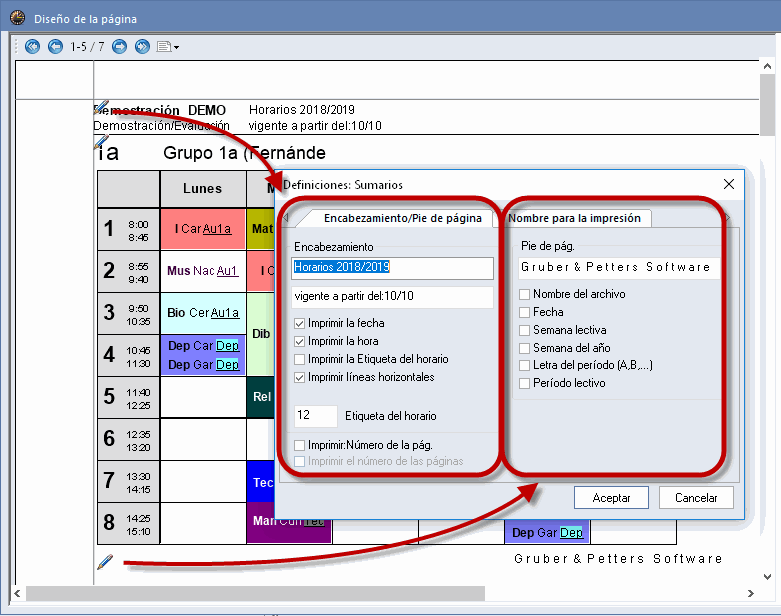
Task: Click period 8 row header 14:25-15:10
Action: pyautogui.click(x=128, y=523)
